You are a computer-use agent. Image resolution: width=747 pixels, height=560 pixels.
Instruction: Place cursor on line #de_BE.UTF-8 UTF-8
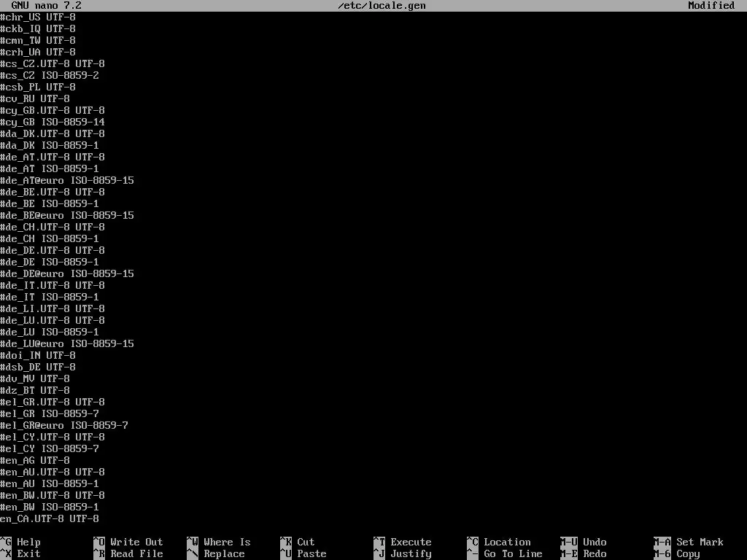pos(53,192)
